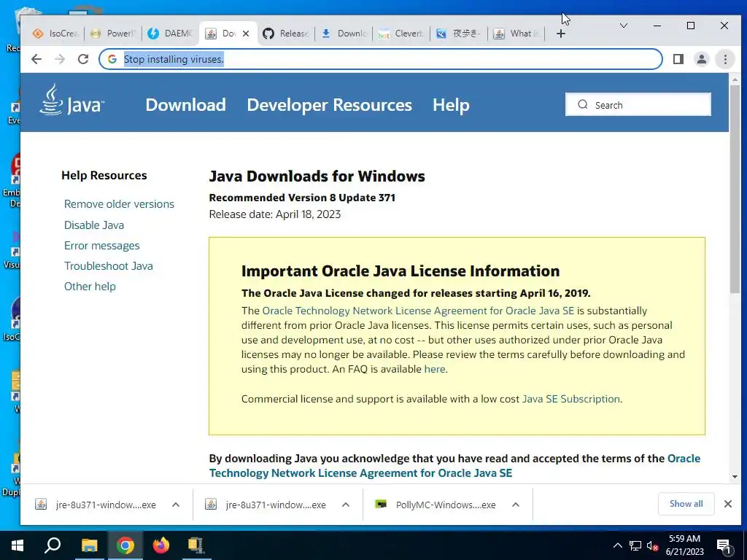The image size is (747, 560).
Task: Click the Java logo
Action: pos(72,99)
